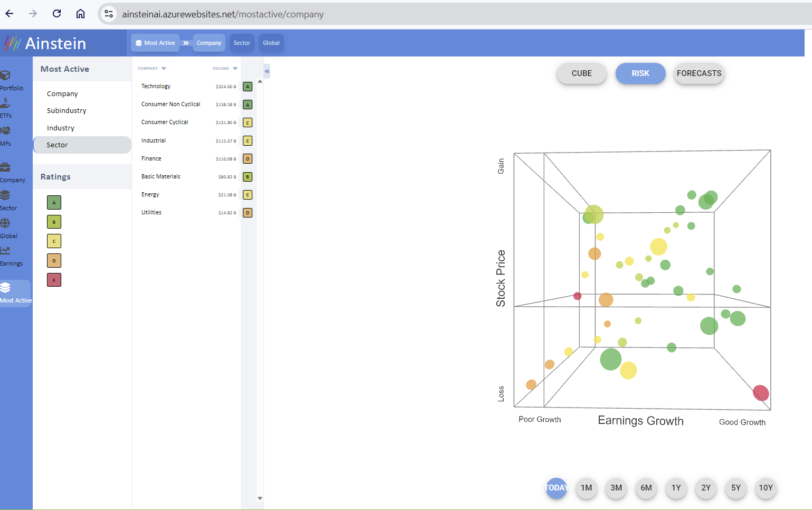Viewport: 812px width, 510px height.
Task: Collapse the list panel with double chevron
Action: [x=267, y=71]
